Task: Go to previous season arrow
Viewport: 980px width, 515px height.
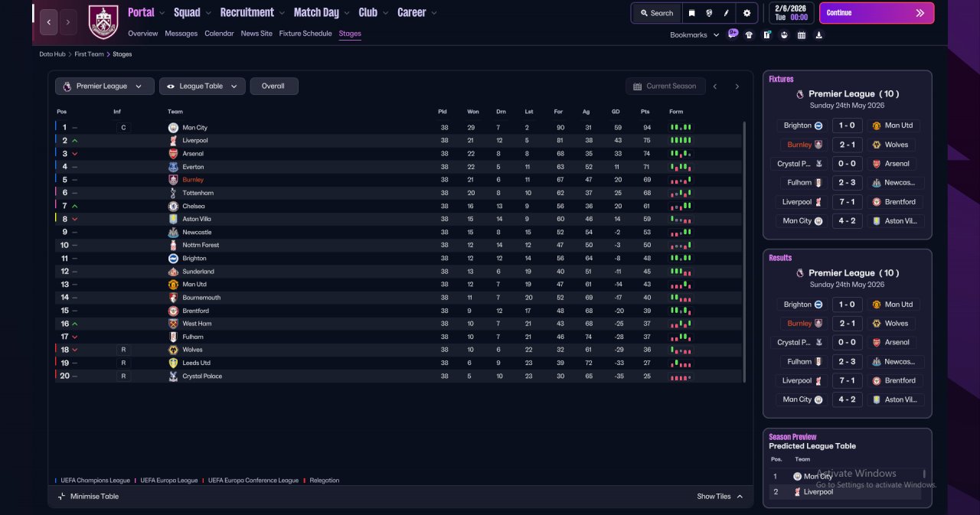Action: pos(715,86)
